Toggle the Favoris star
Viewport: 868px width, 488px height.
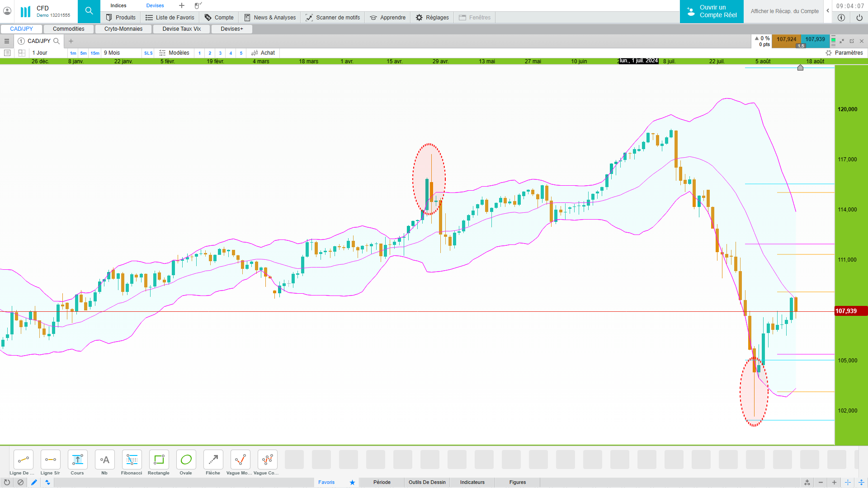tap(352, 483)
